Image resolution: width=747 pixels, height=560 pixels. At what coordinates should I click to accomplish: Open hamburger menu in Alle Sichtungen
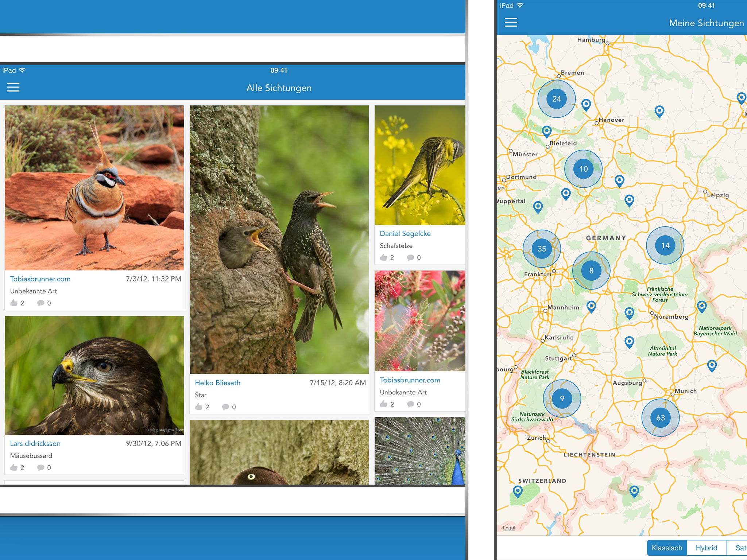[13, 87]
